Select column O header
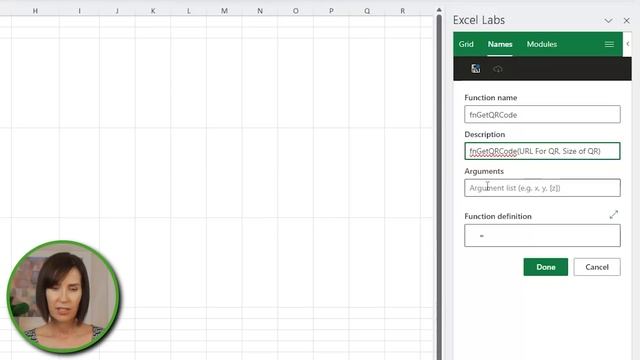 coord(296,11)
